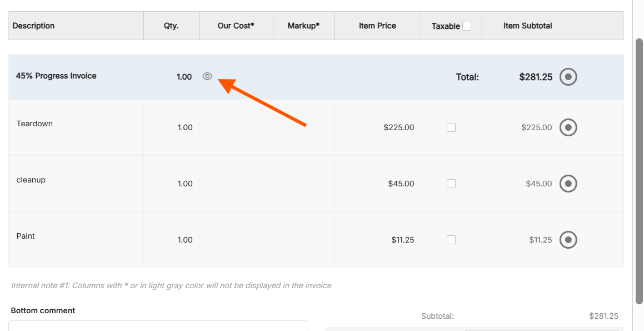Select the Teardown description cell
Screen dimensions: 644x331
click(34, 123)
